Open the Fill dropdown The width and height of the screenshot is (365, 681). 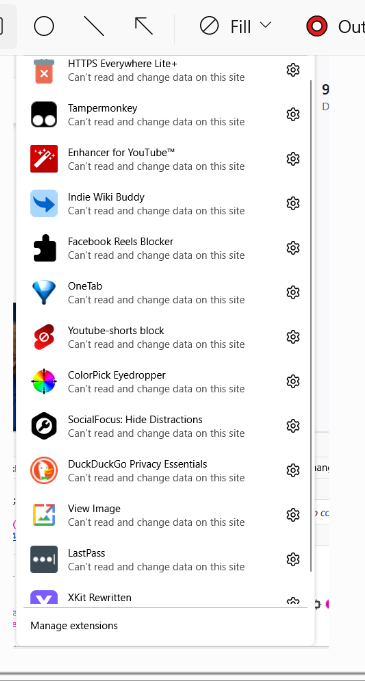[236, 26]
